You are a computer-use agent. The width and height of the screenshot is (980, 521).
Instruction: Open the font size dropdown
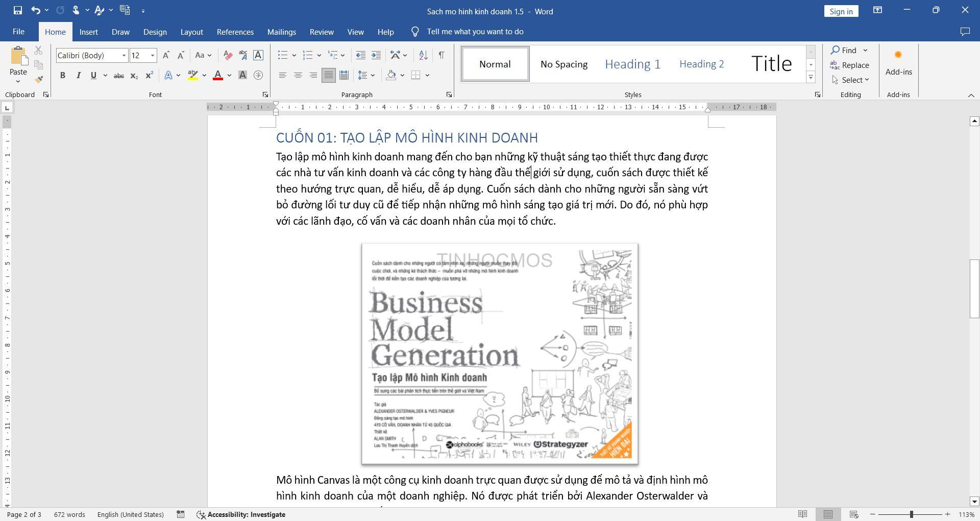(152, 55)
